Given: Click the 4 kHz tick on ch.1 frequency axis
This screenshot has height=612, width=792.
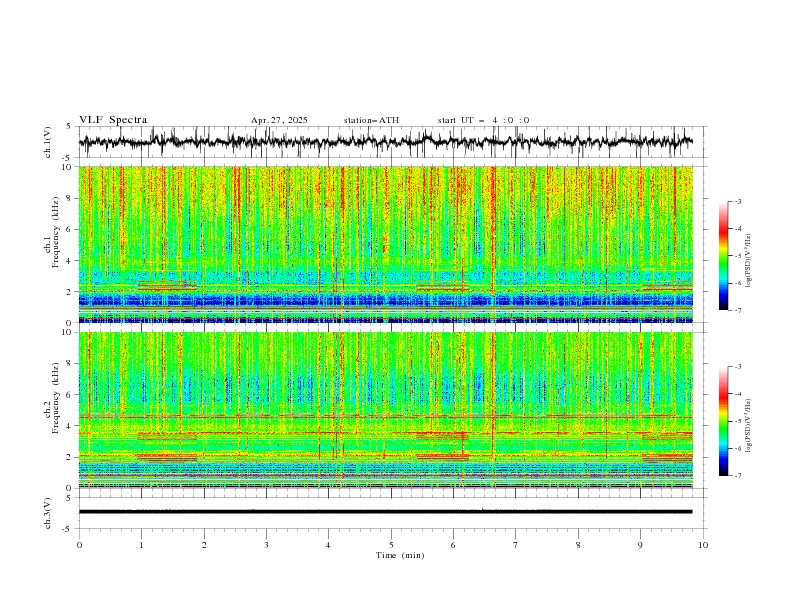Looking at the screenshot, I should click(70, 261).
